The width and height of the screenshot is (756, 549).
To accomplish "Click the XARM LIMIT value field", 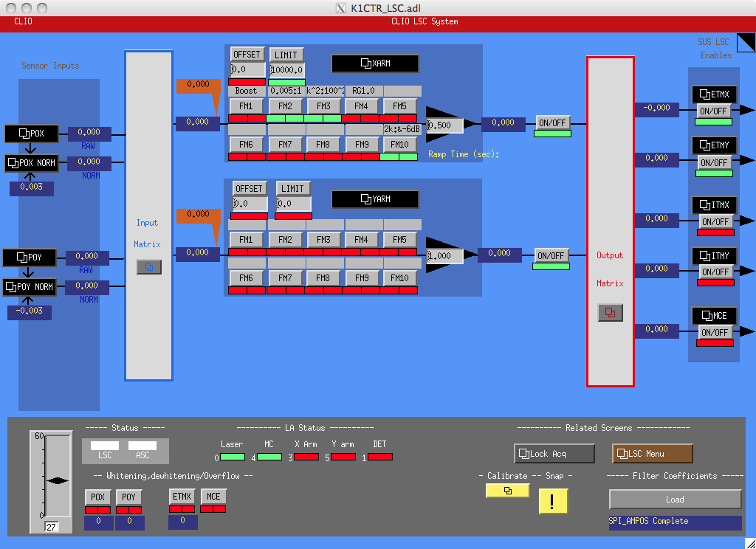I will point(287,70).
